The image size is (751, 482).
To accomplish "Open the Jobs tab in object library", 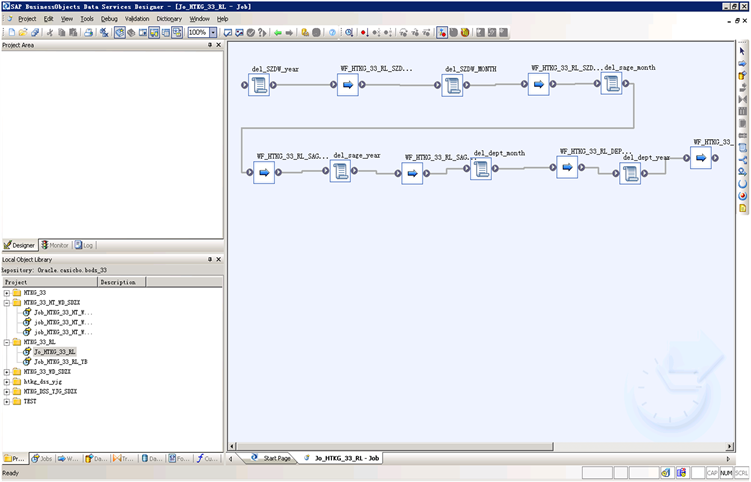I will coord(41,458).
